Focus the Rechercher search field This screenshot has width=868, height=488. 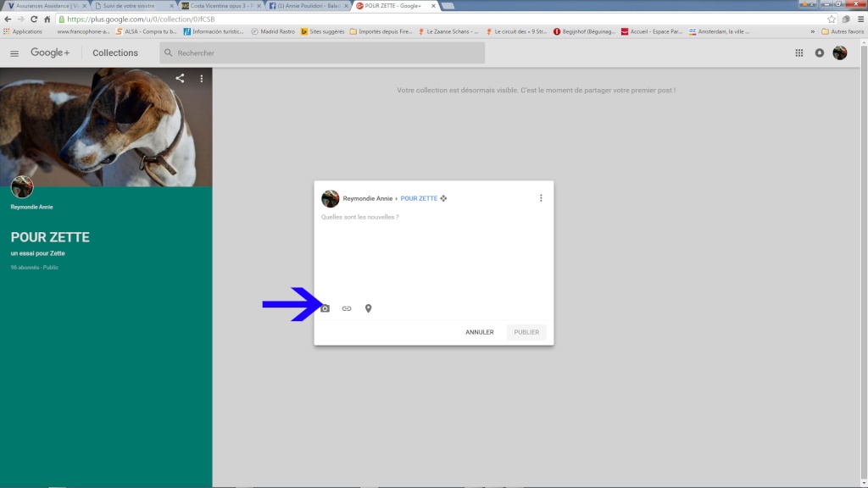click(x=322, y=53)
